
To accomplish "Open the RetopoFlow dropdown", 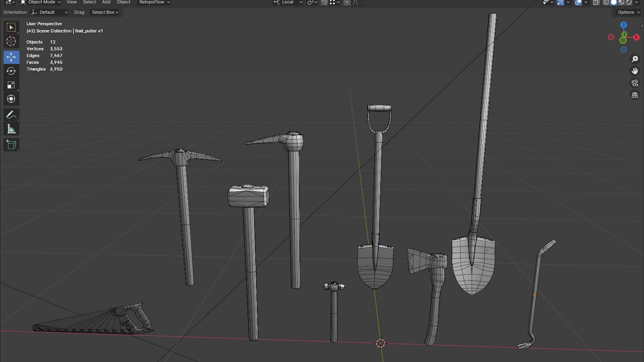I will pos(154,2).
